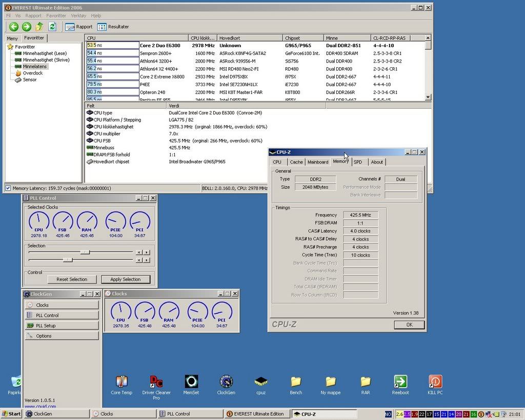The width and height of the screenshot is (525, 420).
Task: Open the Bench folder on desktop
Action: click(x=296, y=385)
